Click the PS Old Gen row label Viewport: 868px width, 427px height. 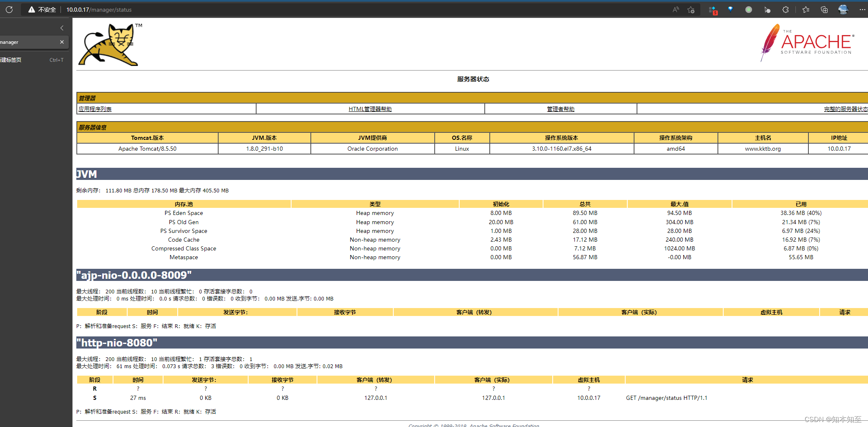pyautogui.click(x=184, y=222)
